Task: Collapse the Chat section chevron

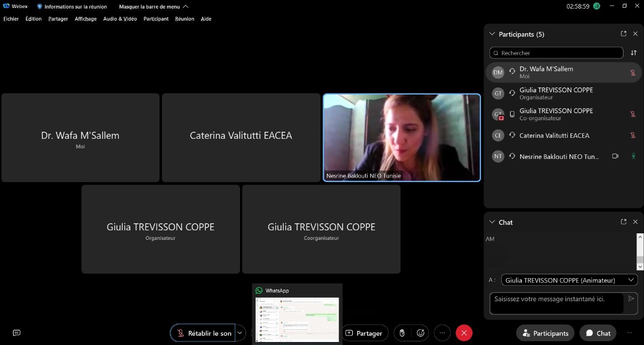Action: tap(492, 222)
